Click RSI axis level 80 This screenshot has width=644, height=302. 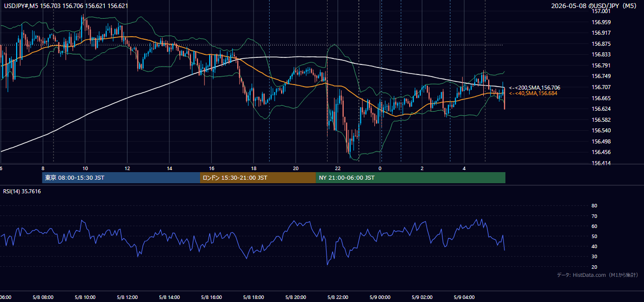point(594,206)
